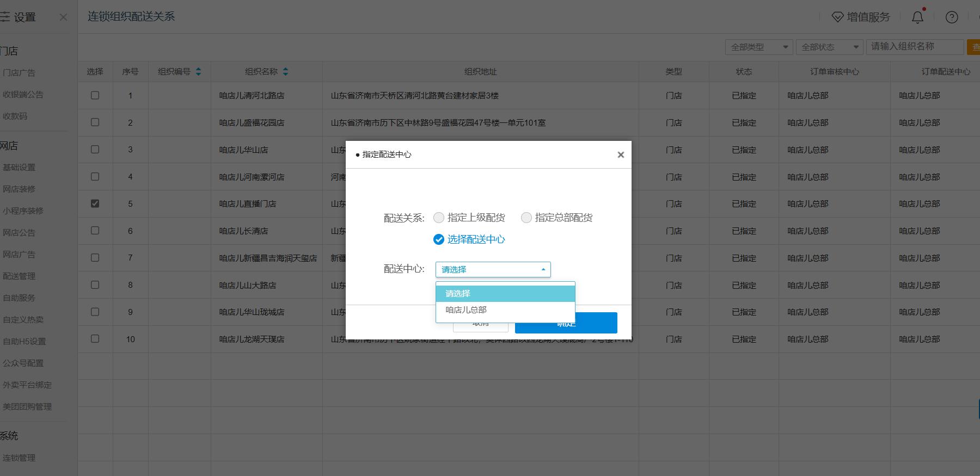Tick checkbox for 咱店儿清河北路店 row
Viewport: 980px width, 476px height.
pyautogui.click(x=95, y=95)
